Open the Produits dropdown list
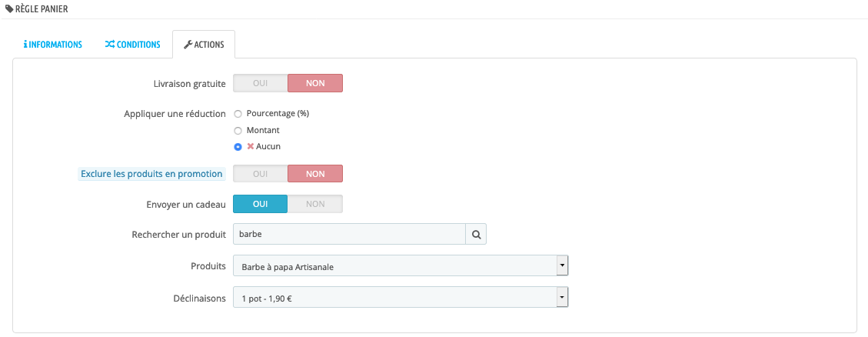Screen dimensions: 868x337 click(x=401, y=265)
